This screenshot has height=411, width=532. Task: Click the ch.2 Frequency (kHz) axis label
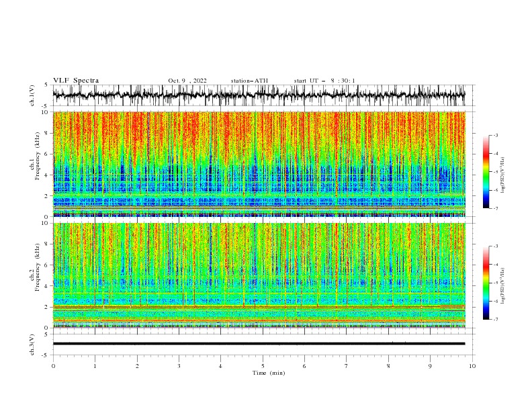[x=35, y=267]
